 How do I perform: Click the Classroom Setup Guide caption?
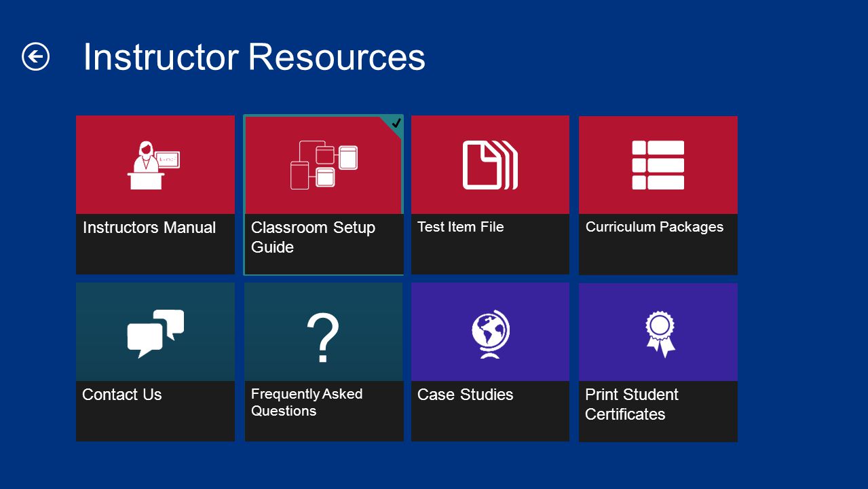pos(313,237)
